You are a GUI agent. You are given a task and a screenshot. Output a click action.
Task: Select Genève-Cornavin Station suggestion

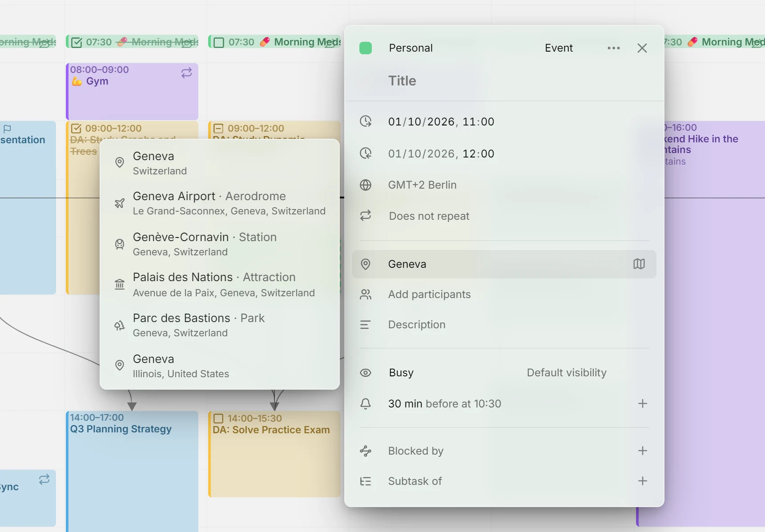pos(220,244)
